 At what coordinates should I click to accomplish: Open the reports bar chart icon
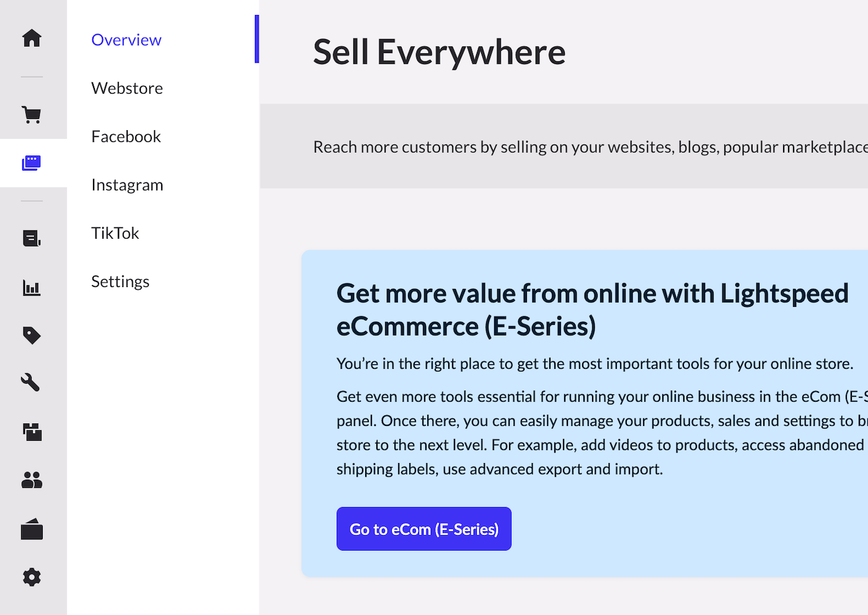[32, 287]
